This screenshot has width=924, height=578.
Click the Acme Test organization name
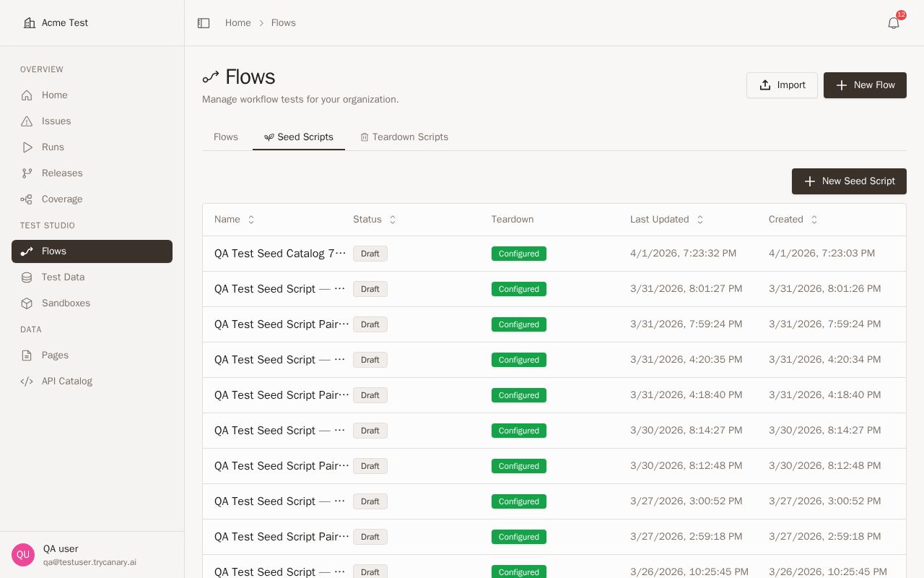(65, 23)
